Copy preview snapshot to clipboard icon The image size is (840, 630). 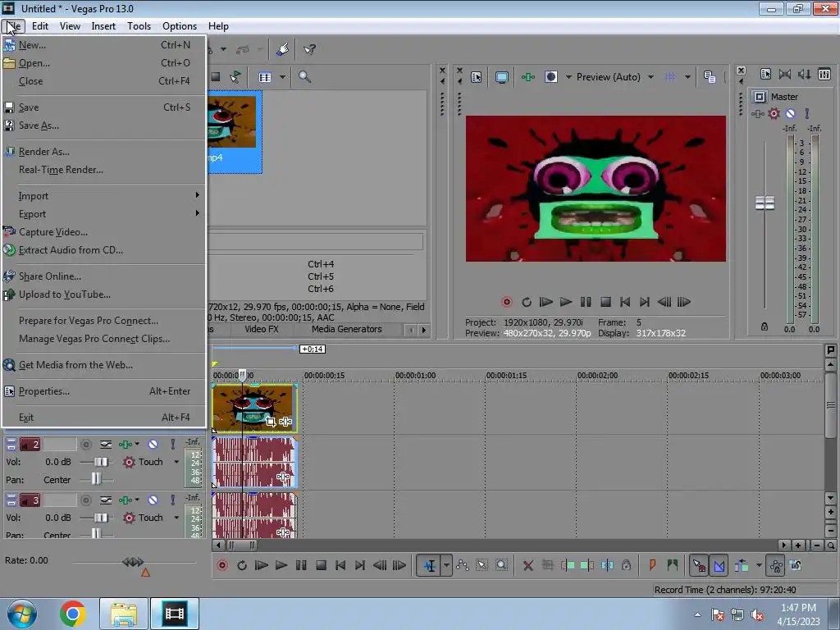710,77
